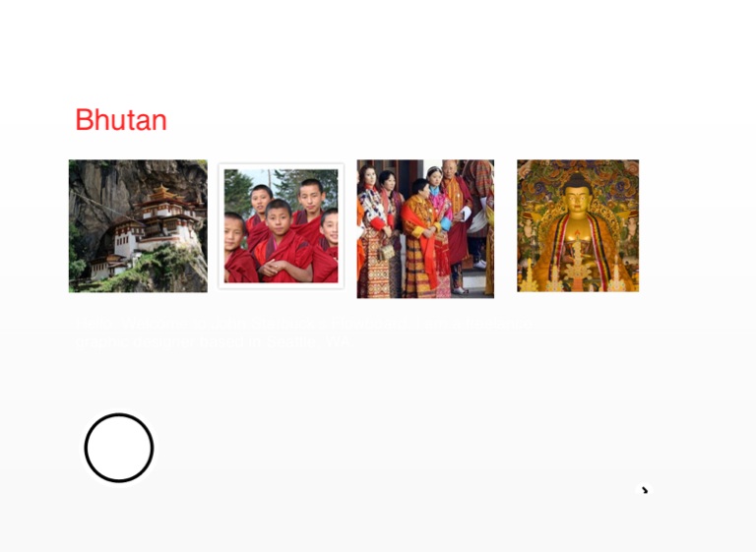Open the cliffside monastery photo
756x552 pixels.
138,226
